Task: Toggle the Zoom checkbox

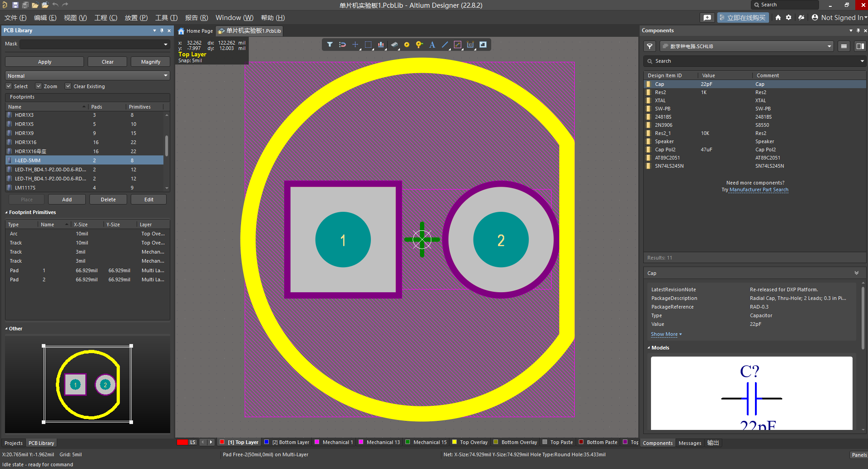Action: pyautogui.click(x=39, y=86)
